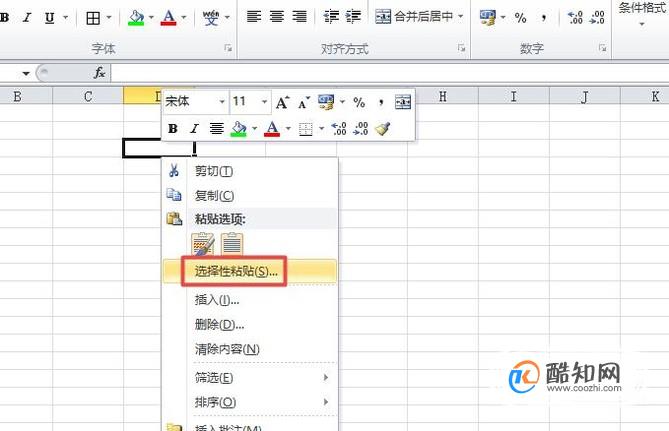Open the 筛选(E) submenu
The height and width of the screenshot is (431, 669).
click(250, 378)
